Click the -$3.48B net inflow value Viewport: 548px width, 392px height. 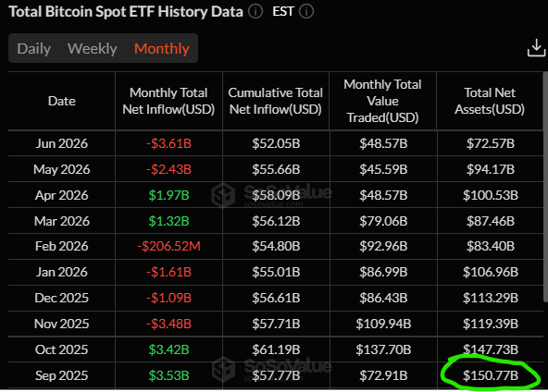pyautogui.click(x=168, y=324)
